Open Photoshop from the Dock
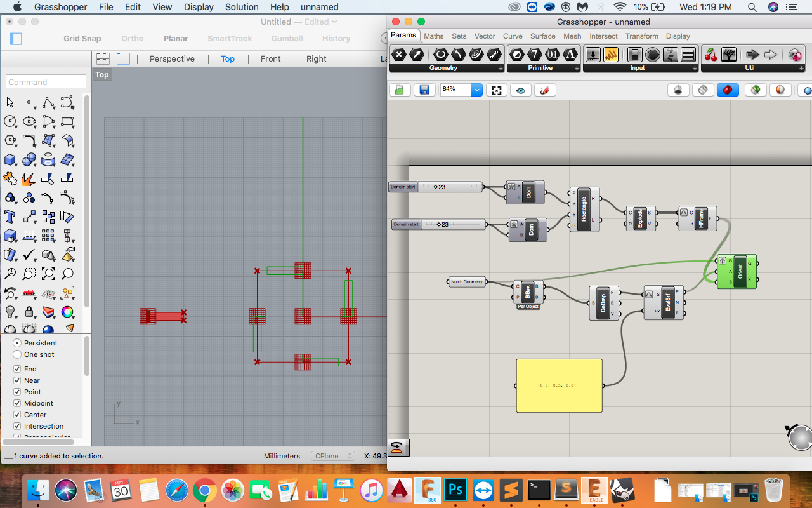The image size is (812, 508). tap(455, 490)
